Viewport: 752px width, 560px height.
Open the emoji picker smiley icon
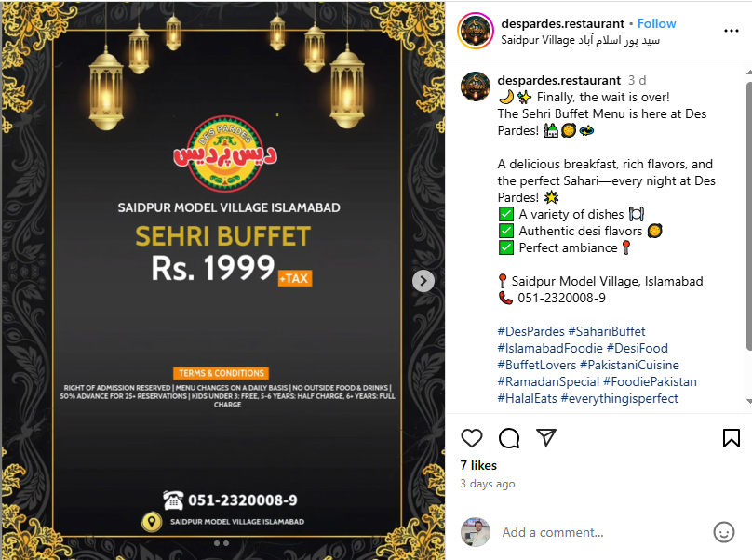[724, 532]
